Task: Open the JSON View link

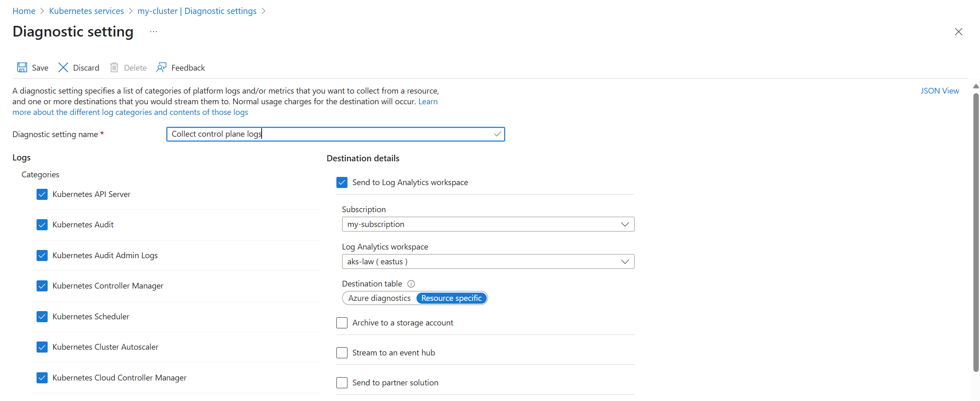Action: click(939, 91)
